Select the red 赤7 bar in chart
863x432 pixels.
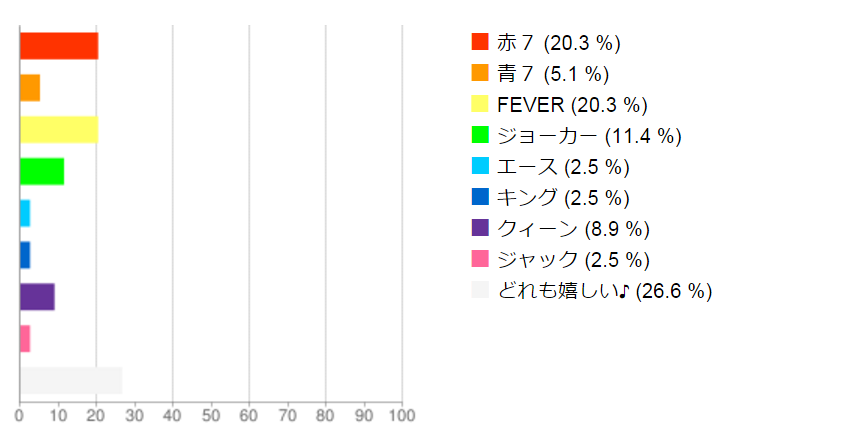tap(59, 46)
